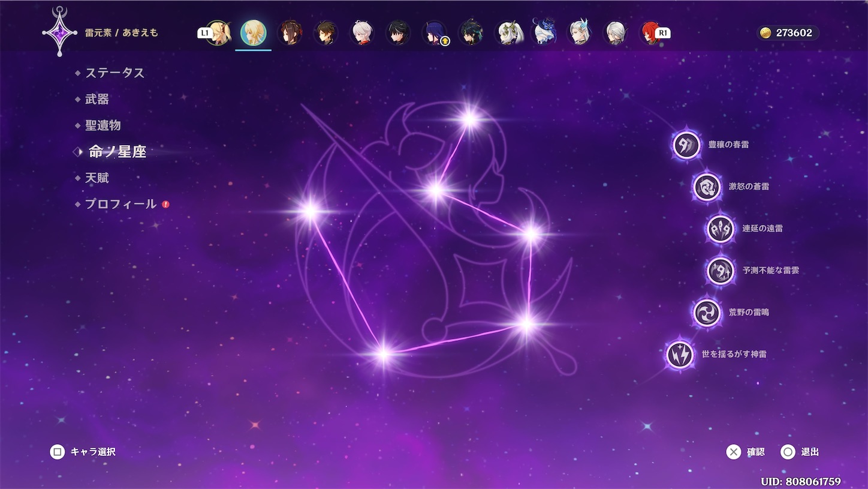
Task: Pick the silver-haired portrait with blue horn ornament
Action: pos(580,32)
